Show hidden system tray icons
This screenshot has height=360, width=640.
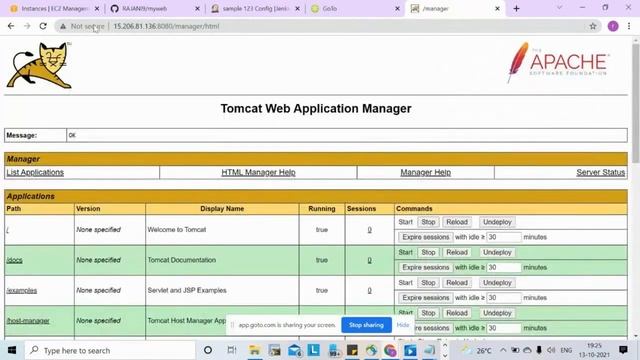(503, 350)
